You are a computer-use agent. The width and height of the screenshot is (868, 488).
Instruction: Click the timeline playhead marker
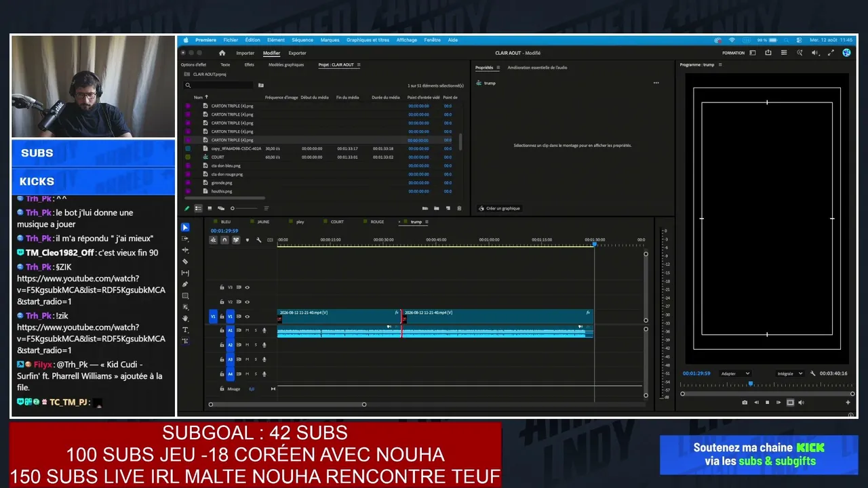coord(595,244)
